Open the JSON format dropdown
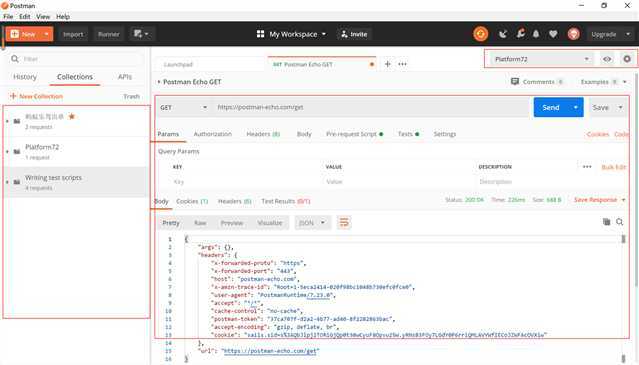This screenshot has height=365, width=639. tap(312, 223)
